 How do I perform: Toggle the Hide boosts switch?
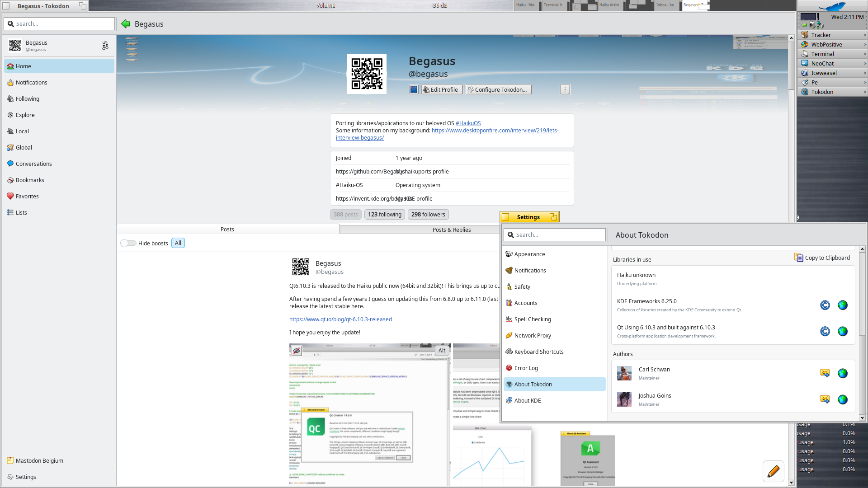coord(128,243)
